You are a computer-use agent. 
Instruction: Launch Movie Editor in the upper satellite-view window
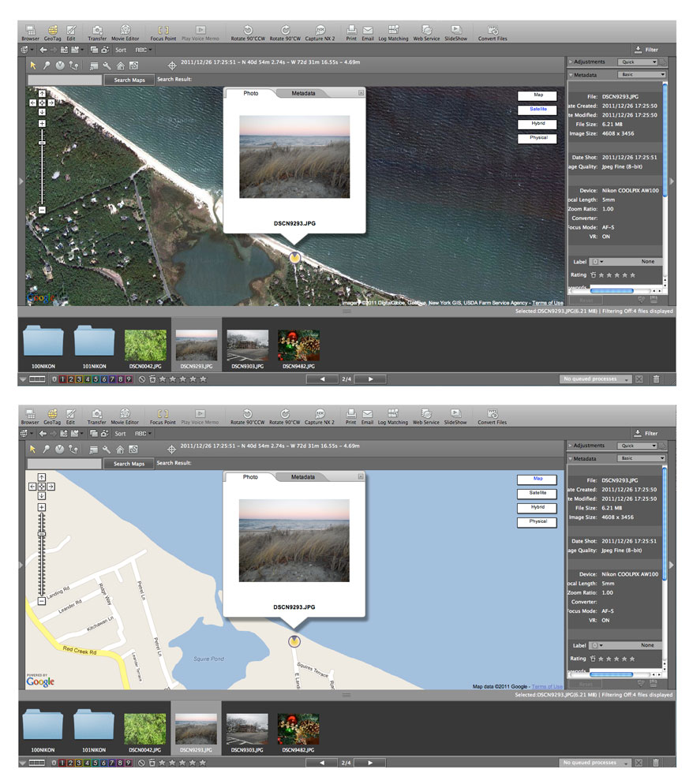pos(125,32)
